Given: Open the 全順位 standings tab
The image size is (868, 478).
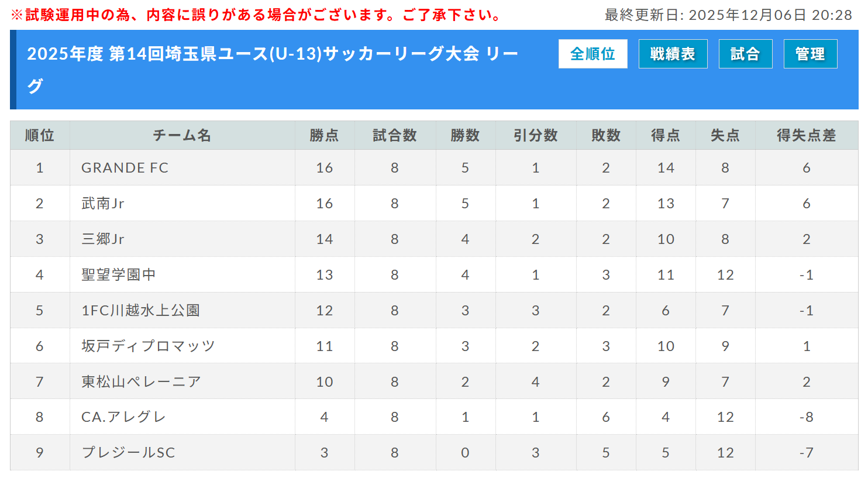Looking at the screenshot, I should pyautogui.click(x=593, y=54).
